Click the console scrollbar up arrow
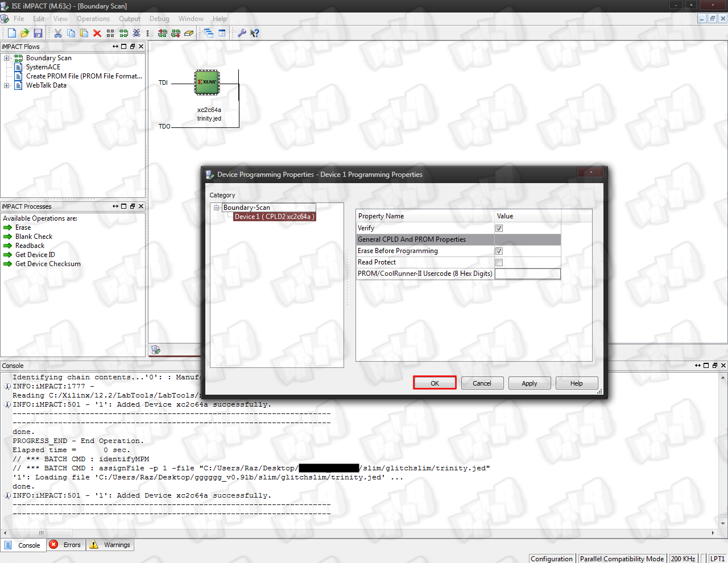Image resolution: width=728 pixels, height=563 pixels. point(723,377)
